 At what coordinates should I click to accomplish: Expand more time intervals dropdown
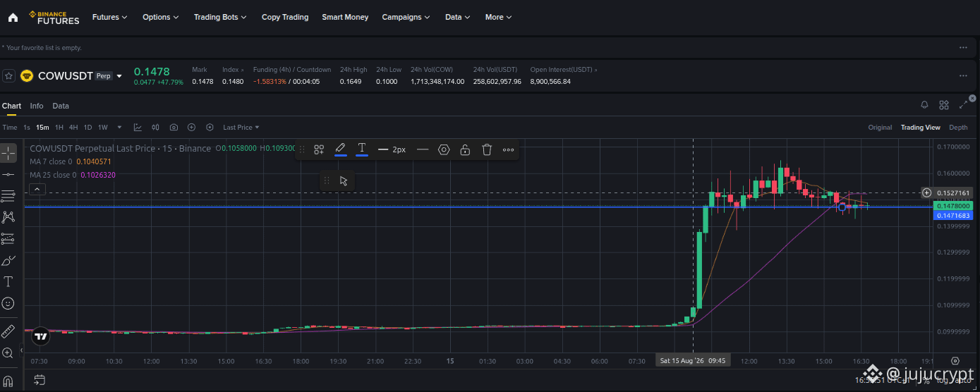(x=119, y=128)
